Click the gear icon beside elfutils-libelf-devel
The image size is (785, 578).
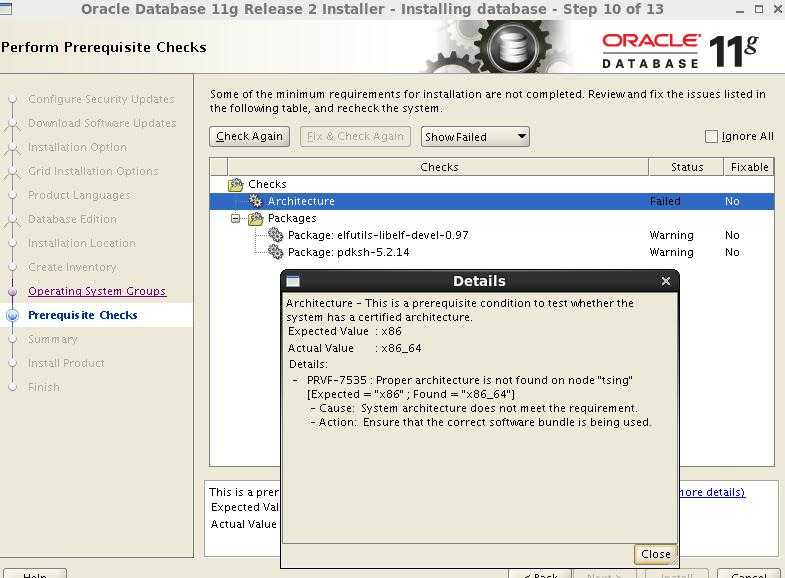point(275,235)
